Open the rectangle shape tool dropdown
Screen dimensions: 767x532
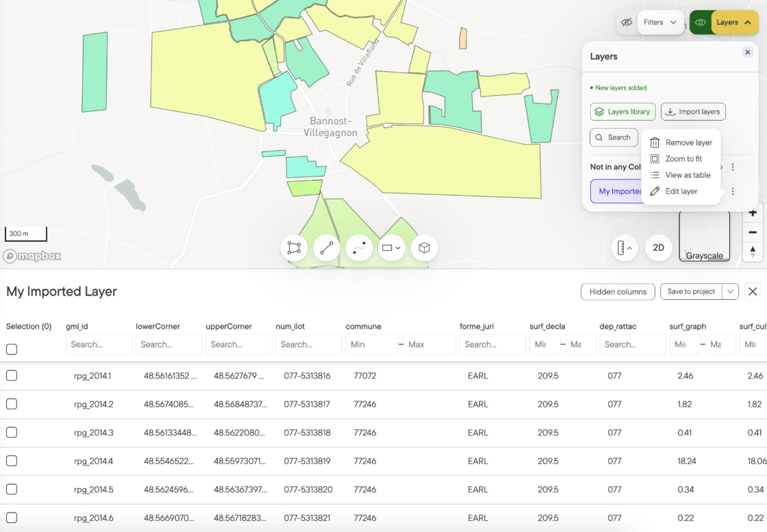coord(391,248)
